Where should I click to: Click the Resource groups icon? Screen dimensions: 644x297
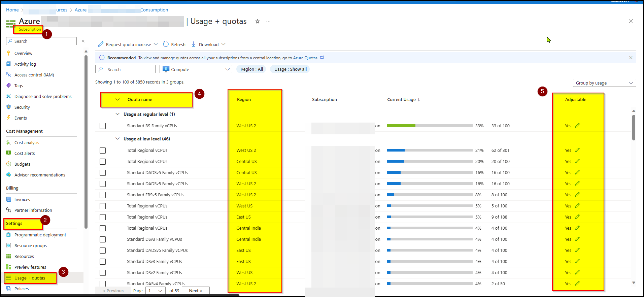[x=8, y=245]
